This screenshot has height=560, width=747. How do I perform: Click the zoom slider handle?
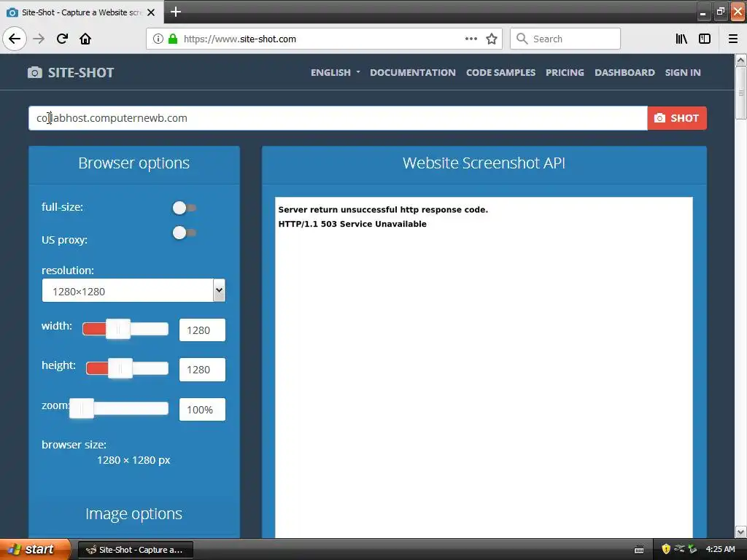tap(82, 408)
